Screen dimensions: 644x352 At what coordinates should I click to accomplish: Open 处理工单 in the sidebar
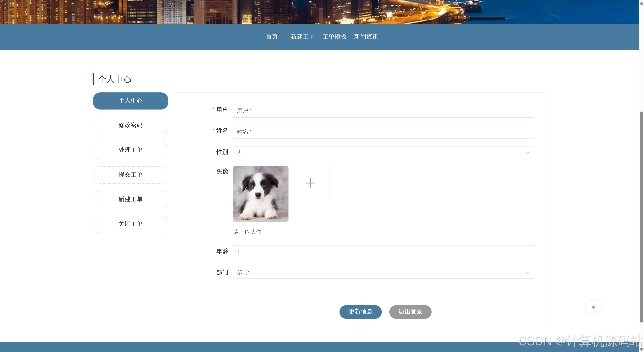tap(130, 150)
